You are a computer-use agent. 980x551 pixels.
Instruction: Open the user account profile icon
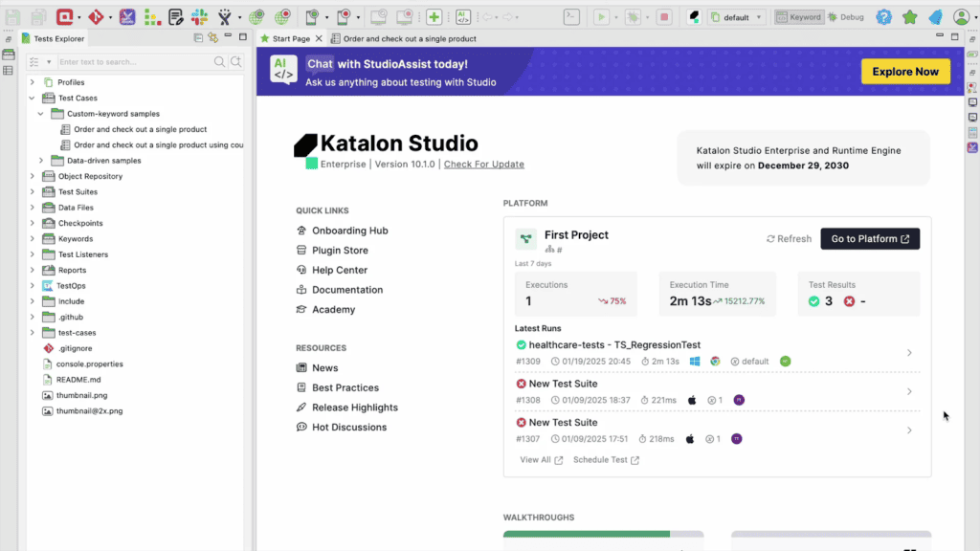[x=961, y=17]
